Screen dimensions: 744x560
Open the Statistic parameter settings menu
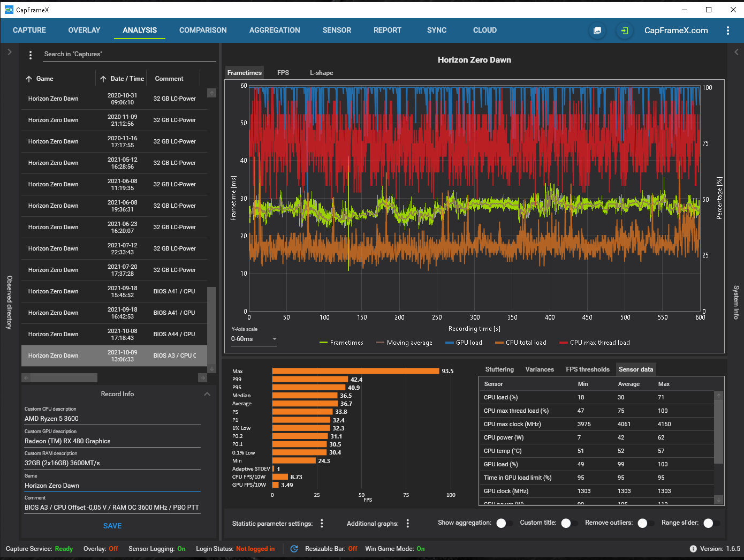pyautogui.click(x=322, y=524)
